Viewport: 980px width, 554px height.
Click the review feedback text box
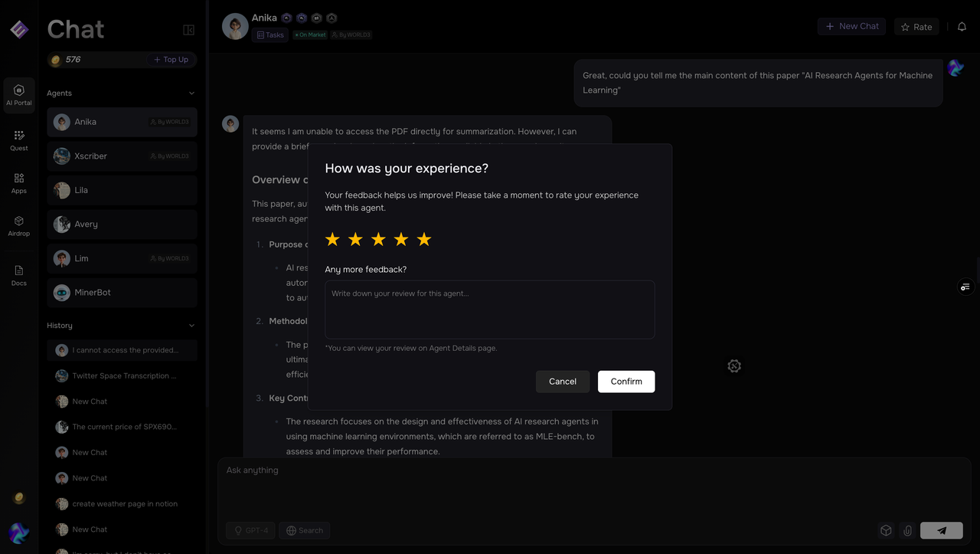(489, 310)
